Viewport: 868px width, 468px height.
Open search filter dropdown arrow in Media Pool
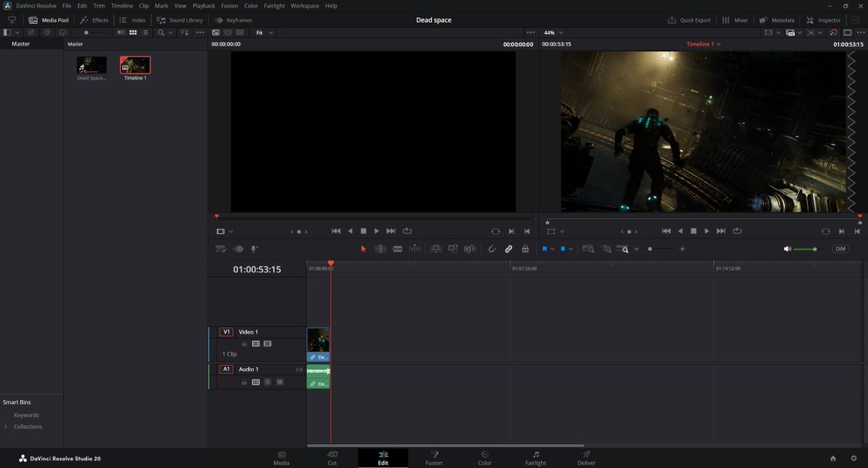pos(171,33)
